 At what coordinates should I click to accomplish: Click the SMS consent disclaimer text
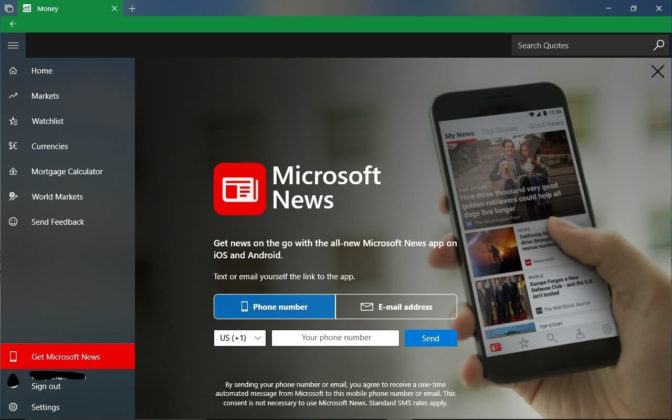pyautogui.click(x=335, y=393)
